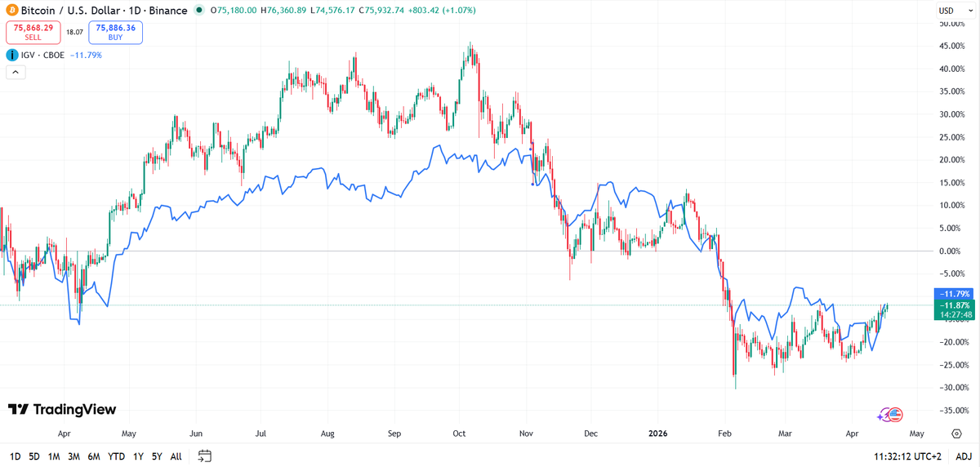Toggle ADJ adjusted data setting
The image size is (980, 467).
[x=964, y=456]
